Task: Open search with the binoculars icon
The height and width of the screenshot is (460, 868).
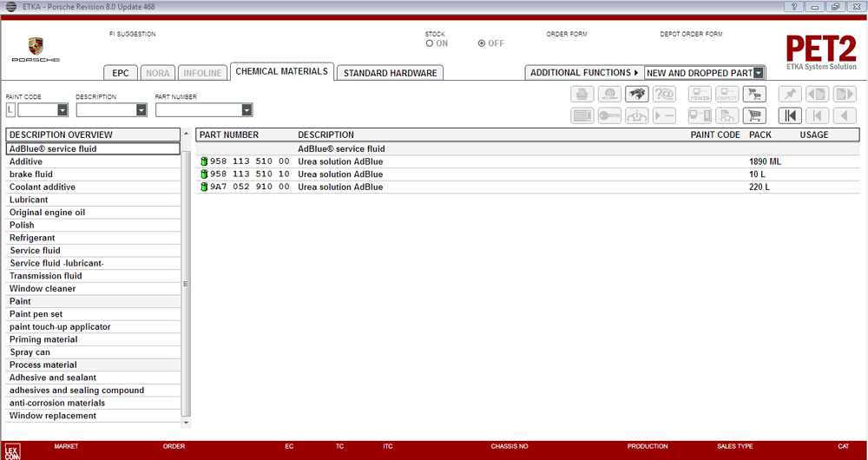Action: coord(636,94)
